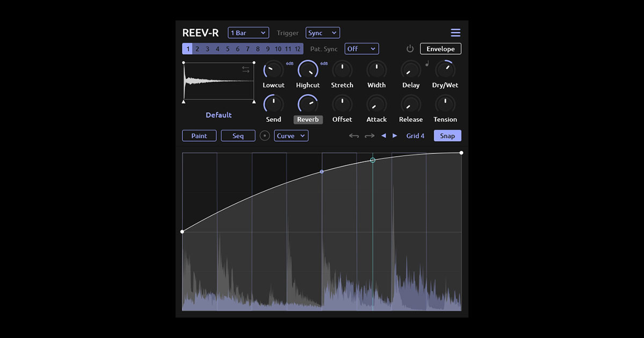Select pattern 12
The image size is (644, 338).
298,49
